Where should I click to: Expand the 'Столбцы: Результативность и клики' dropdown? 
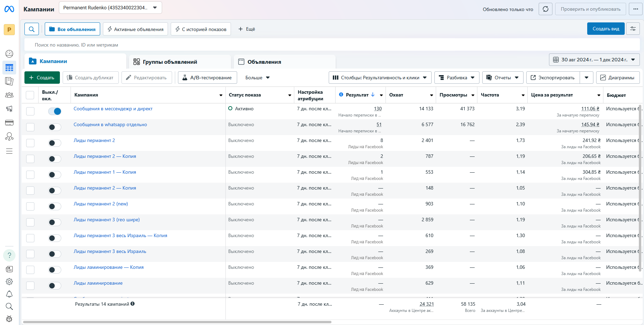coord(380,78)
